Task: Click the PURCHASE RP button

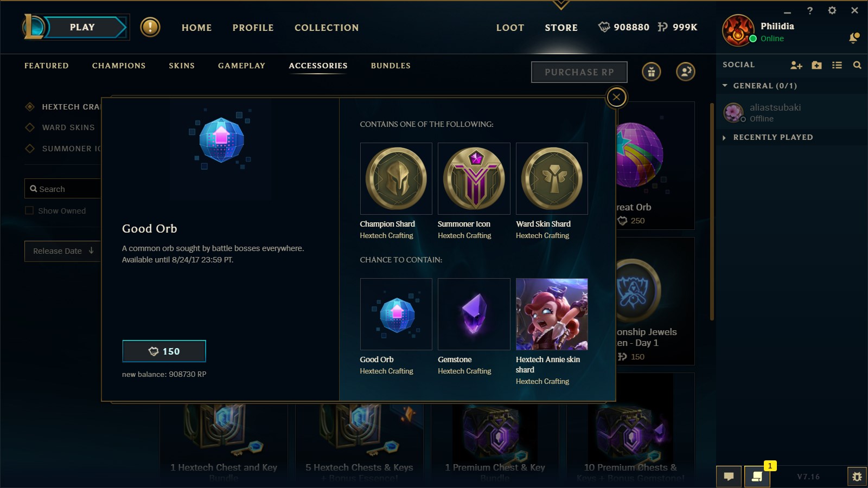Action: [579, 72]
